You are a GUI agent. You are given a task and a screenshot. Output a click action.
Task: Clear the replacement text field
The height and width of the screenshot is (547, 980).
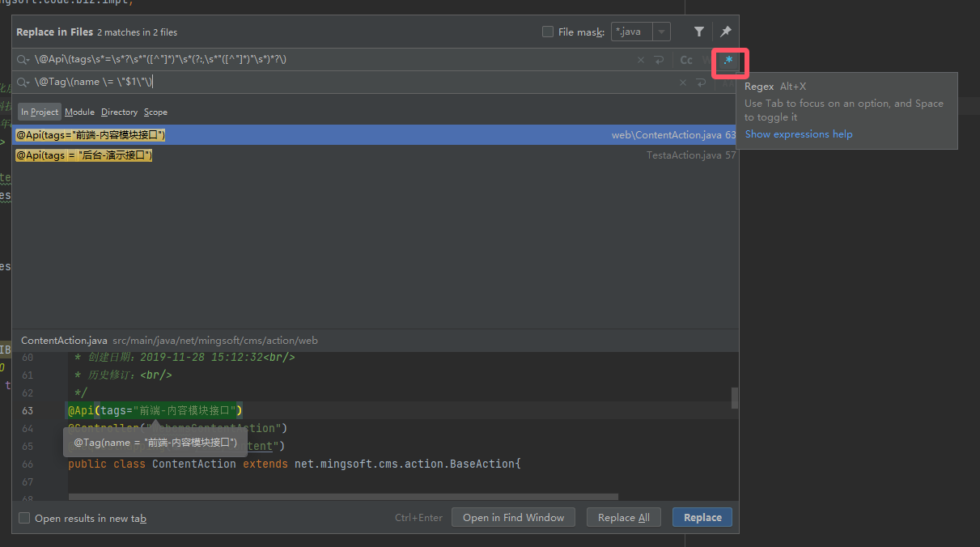[682, 83]
